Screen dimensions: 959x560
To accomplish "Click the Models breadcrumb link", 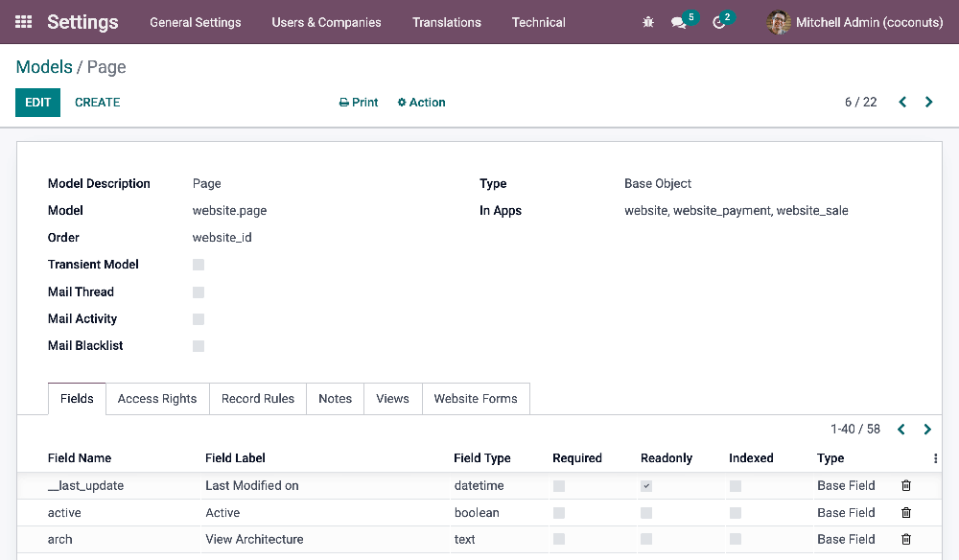I will [x=44, y=67].
